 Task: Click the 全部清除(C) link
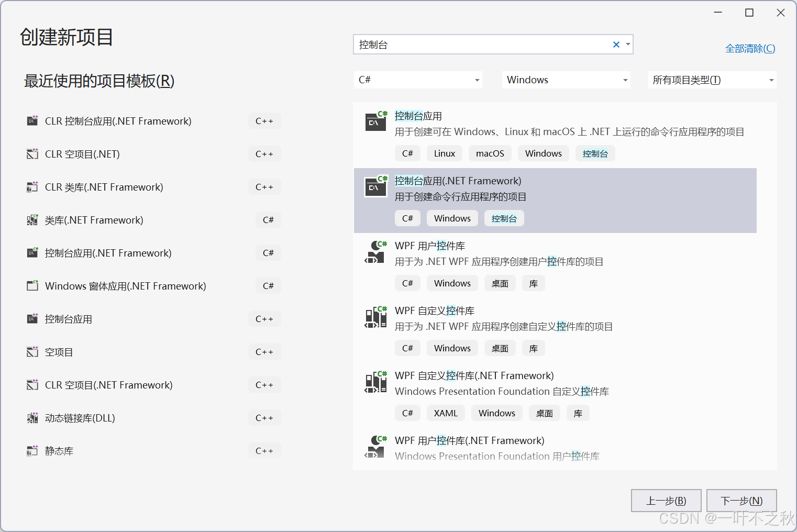pos(750,48)
